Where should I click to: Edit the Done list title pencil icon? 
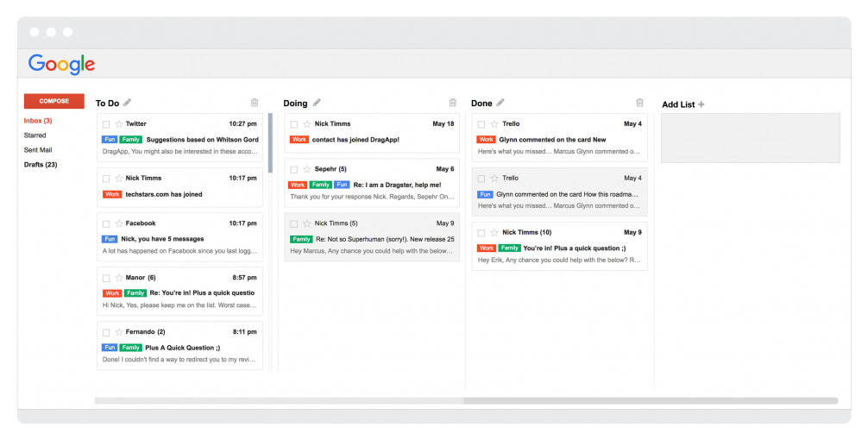pos(500,103)
